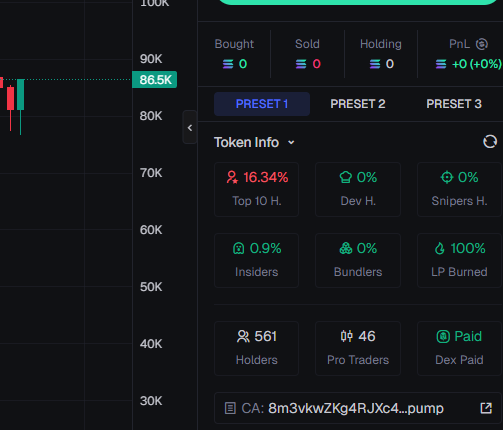The height and width of the screenshot is (430, 503).
Task: Click the PnL currency swap icon
Action: (482, 44)
